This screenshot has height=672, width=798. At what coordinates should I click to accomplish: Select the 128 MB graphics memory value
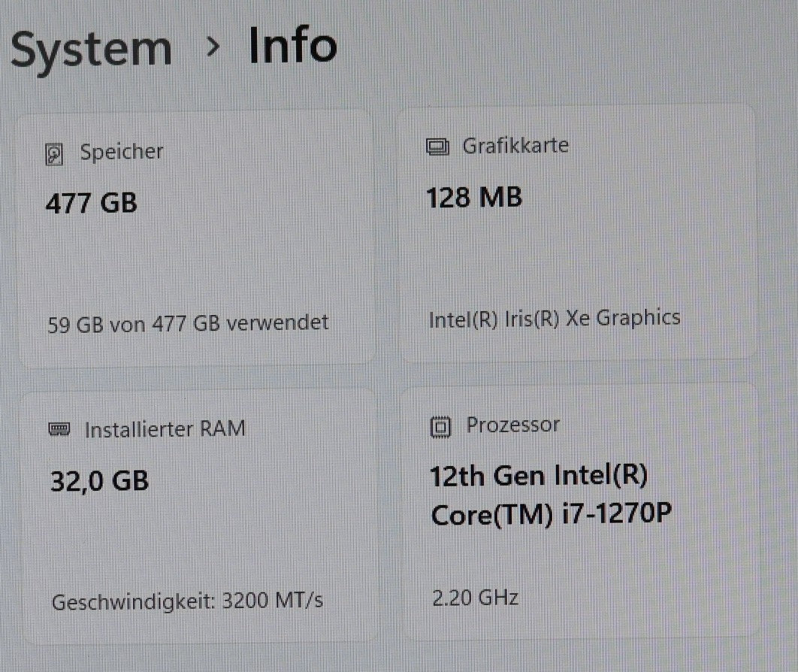[x=474, y=198]
